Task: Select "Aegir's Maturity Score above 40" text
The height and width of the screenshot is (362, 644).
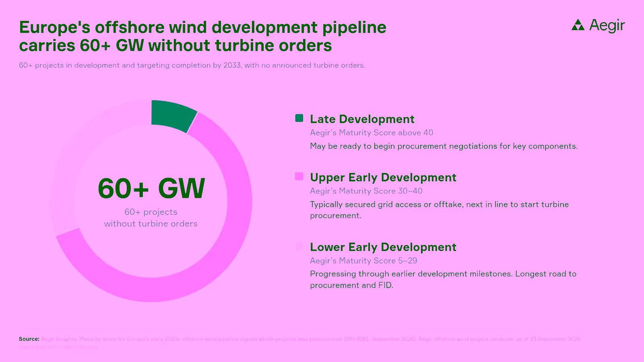Action: [x=372, y=133]
